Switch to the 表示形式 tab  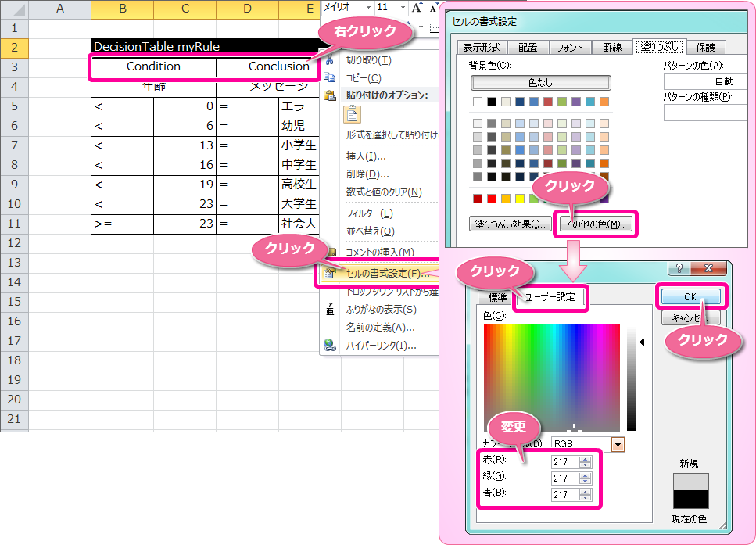[482, 47]
